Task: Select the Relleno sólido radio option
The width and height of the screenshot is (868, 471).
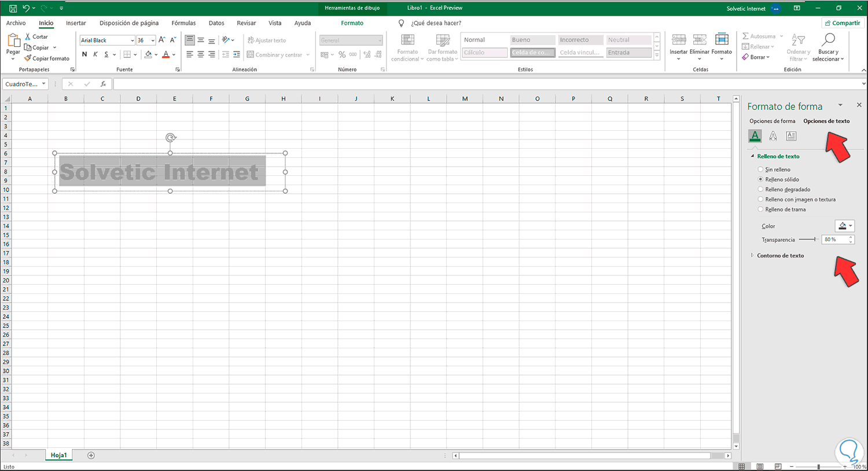Action: pos(760,179)
